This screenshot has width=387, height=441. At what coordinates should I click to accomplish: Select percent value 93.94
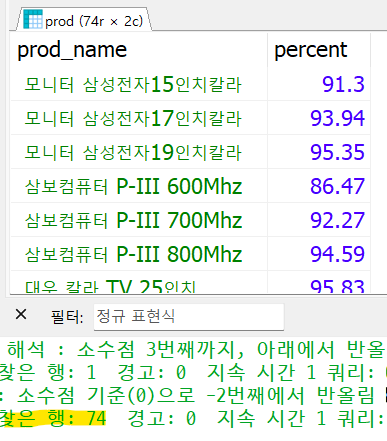pyautogui.click(x=319, y=118)
